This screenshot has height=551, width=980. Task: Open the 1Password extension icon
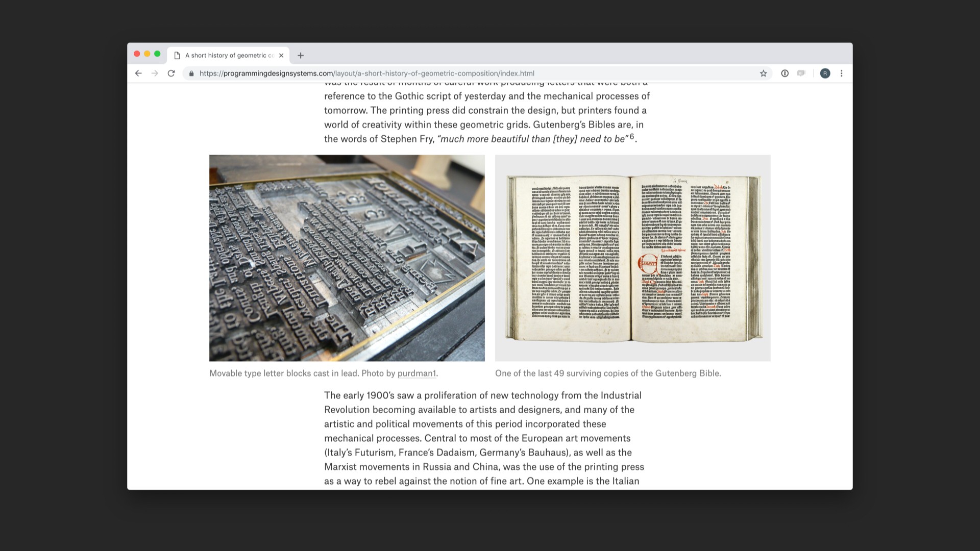pos(785,73)
